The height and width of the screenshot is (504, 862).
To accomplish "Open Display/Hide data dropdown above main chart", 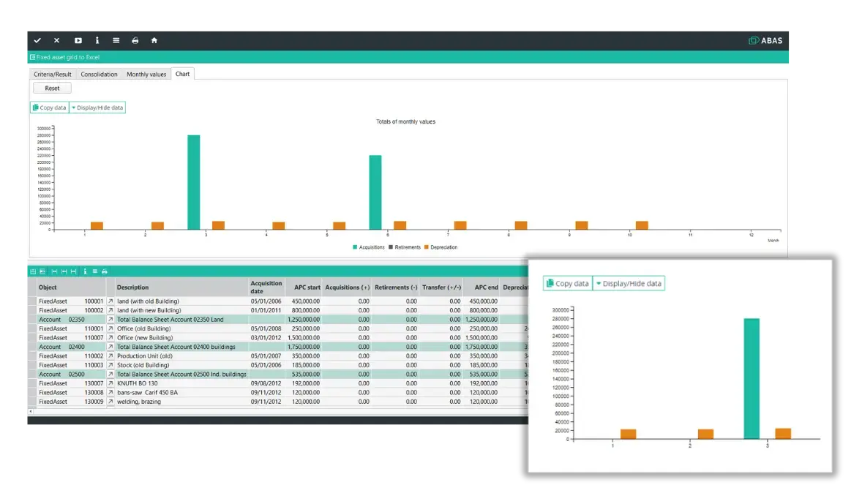I will [x=97, y=108].
